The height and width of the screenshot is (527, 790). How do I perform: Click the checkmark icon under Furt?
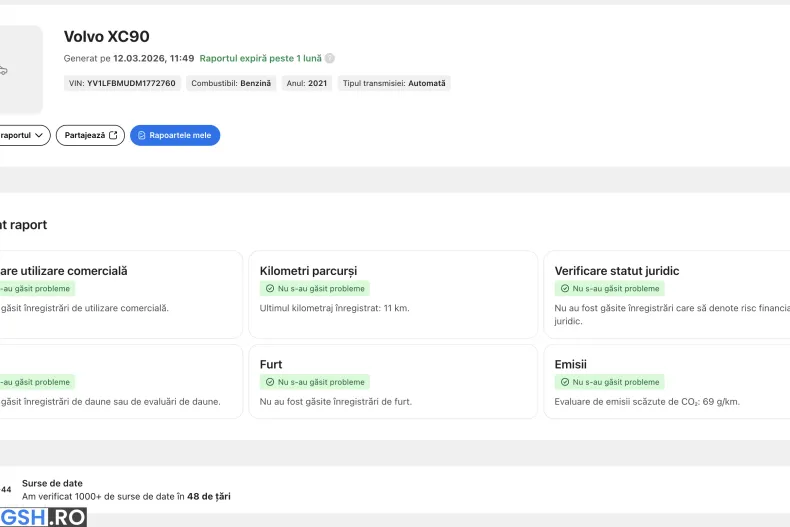270,382
